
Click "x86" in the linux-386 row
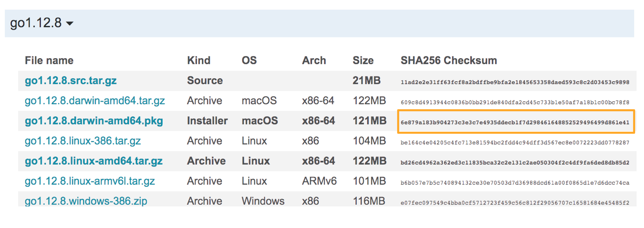coord(311,141)
